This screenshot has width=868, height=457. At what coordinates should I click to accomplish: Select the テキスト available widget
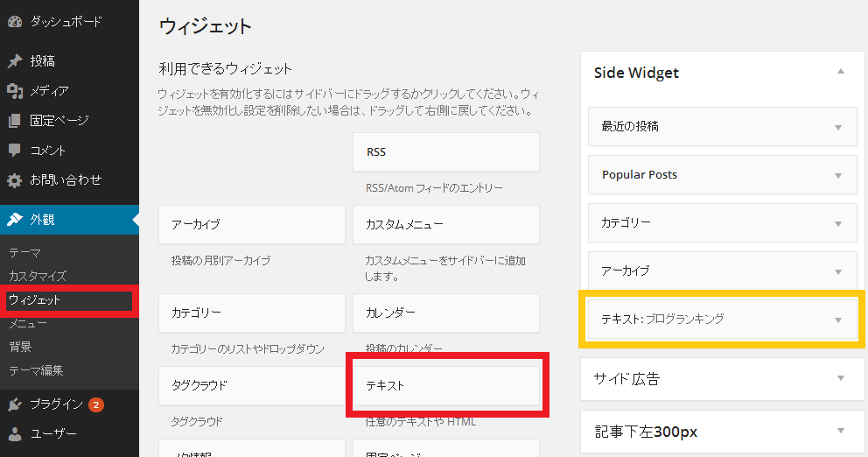coord(446,385)
